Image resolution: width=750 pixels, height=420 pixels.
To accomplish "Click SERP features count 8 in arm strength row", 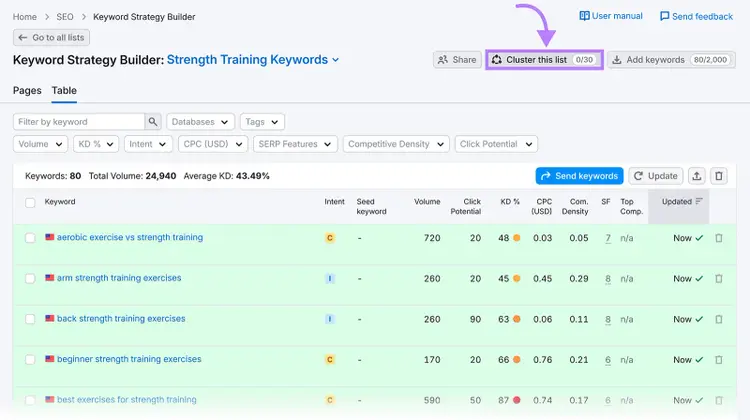I will pyautogui.click(x=608, y=279).
